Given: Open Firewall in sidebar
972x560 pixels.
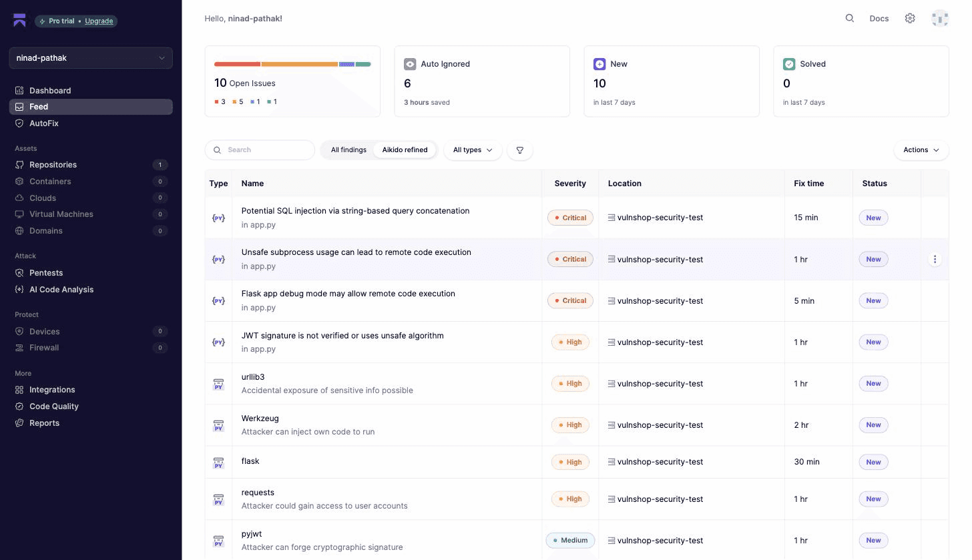Looking at the screenshot, I should 91,348.
